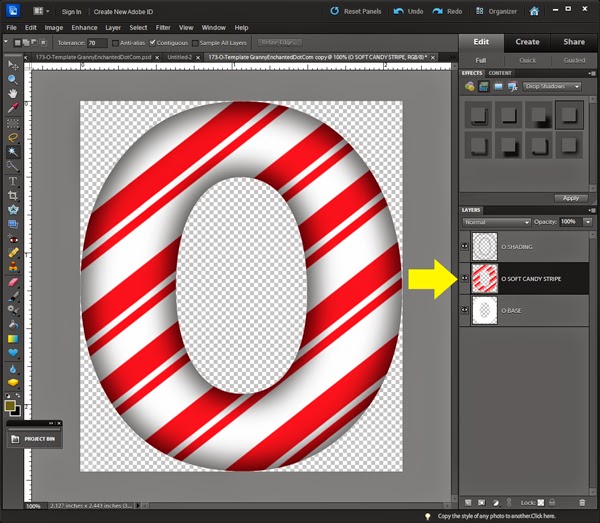
Task: Select the Lasso tool
Action: tap(13, 137)
